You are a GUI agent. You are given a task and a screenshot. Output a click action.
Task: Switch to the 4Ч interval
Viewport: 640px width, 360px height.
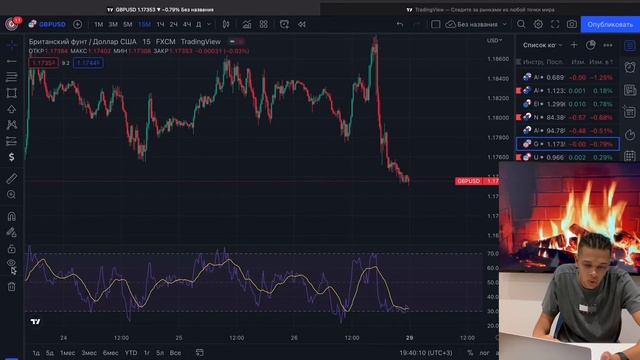coord(187,24)
